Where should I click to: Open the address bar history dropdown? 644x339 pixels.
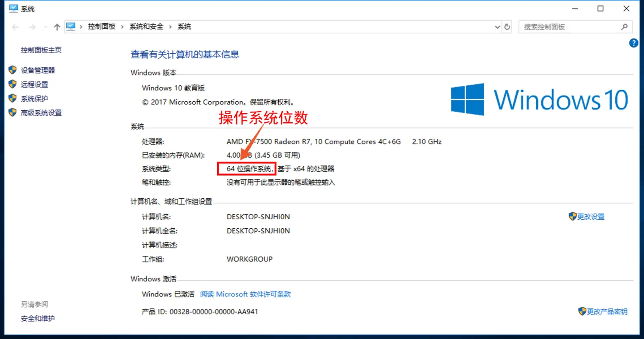click(498, 27)
